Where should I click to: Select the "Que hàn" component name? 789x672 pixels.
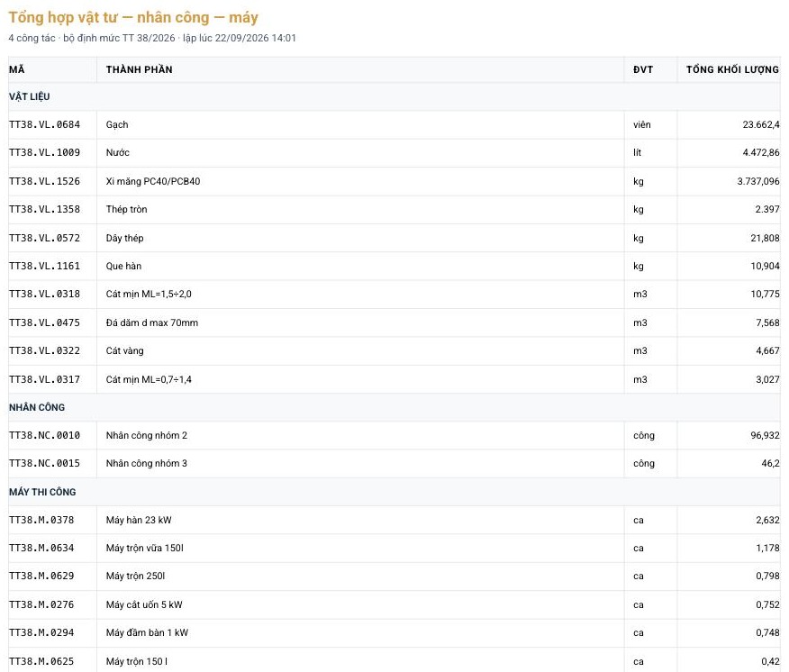[x=123, y=266]
